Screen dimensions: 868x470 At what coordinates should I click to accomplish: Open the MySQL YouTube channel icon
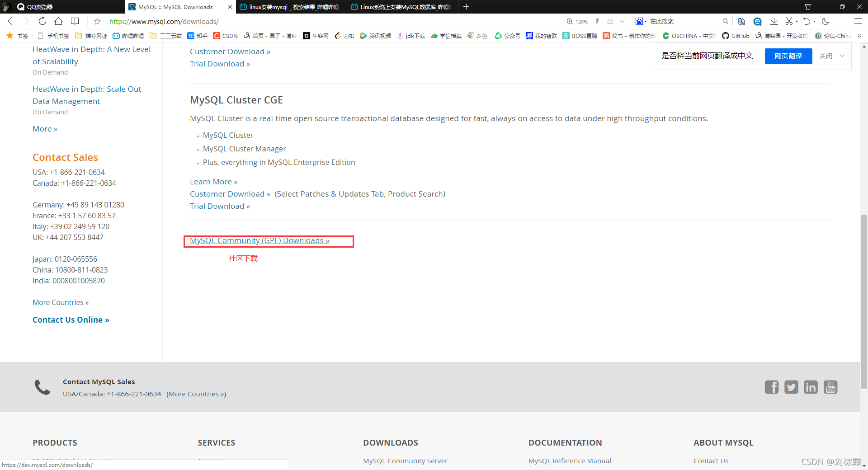[830, 387]
